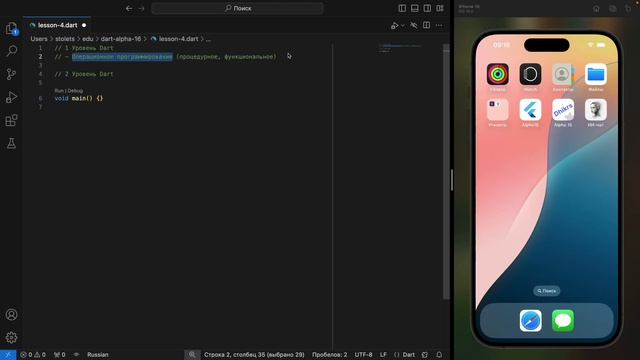Open the Run and Debug view
Image resolution: width=640 pixels, height=360 pixels.
11,97
